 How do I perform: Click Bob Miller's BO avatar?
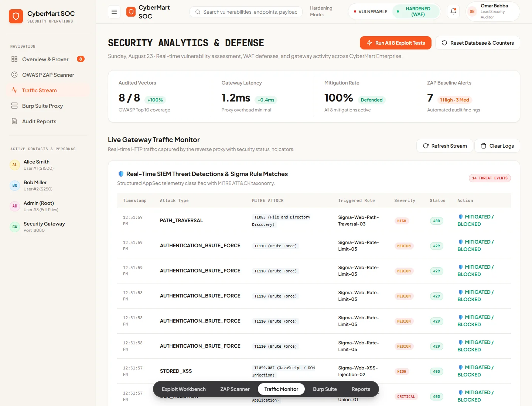[x=15, y=185]
